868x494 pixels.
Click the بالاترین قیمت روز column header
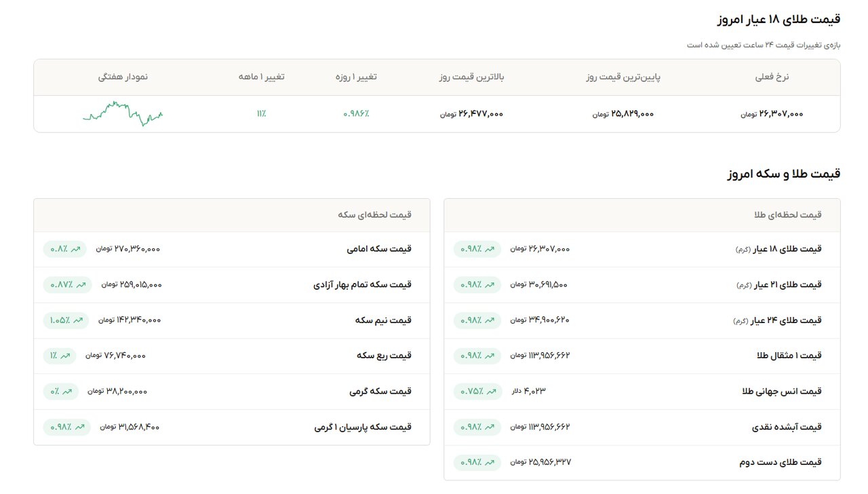[x=472, y=77]
